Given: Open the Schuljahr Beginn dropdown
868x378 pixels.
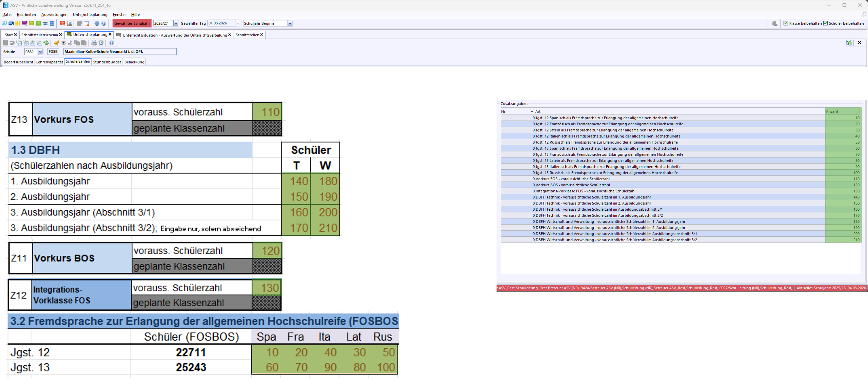Looking at the screenshot, I should tap(290, 23).
